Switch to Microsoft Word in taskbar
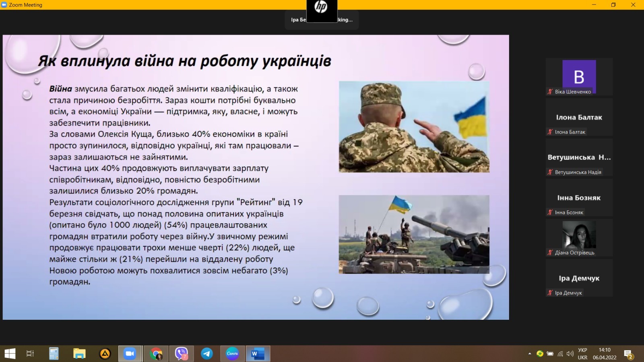 258,354
